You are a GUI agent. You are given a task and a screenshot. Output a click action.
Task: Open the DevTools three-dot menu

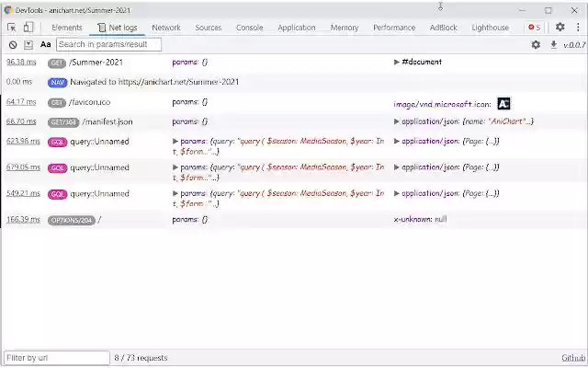pyautogui.click(x=578, y=27)
